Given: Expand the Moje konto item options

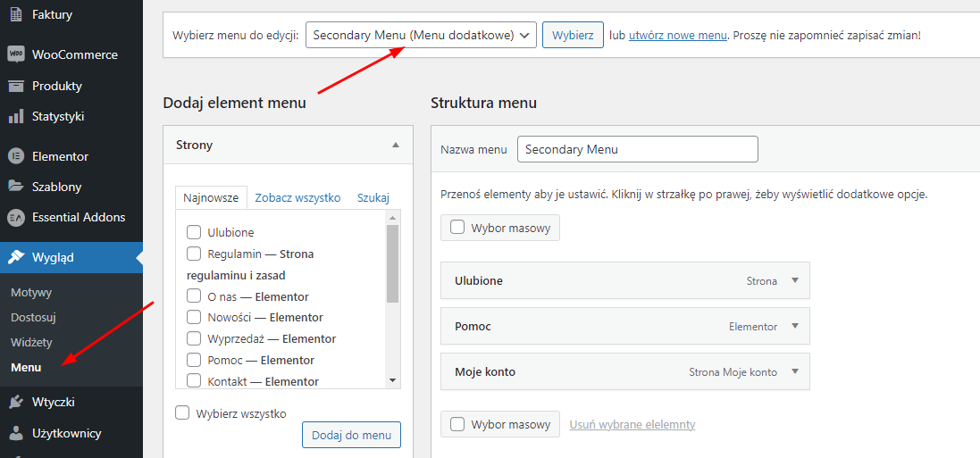Looking at the screenshot, I should click(795, 371).
